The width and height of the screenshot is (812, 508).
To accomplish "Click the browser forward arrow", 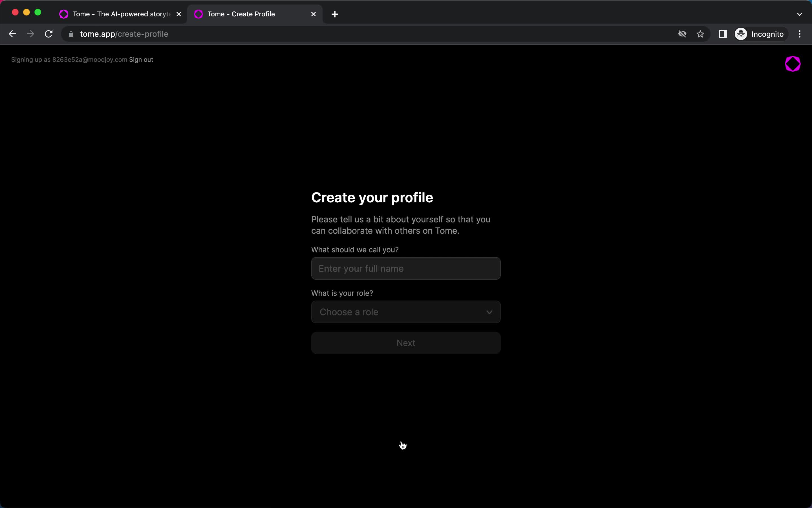I will pos(30,34).
